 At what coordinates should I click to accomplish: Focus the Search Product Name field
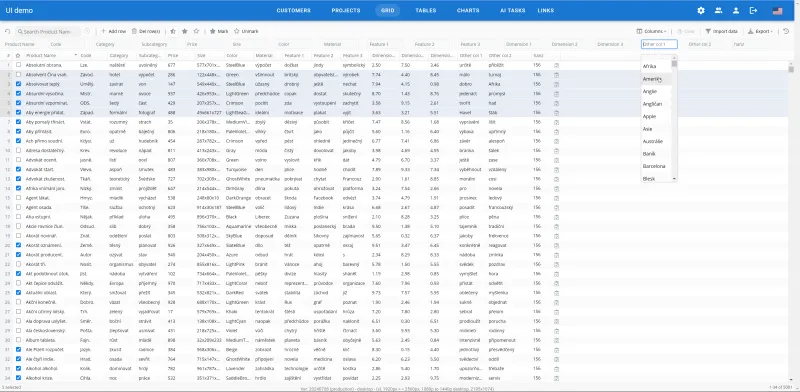click(x=49, y=32)
